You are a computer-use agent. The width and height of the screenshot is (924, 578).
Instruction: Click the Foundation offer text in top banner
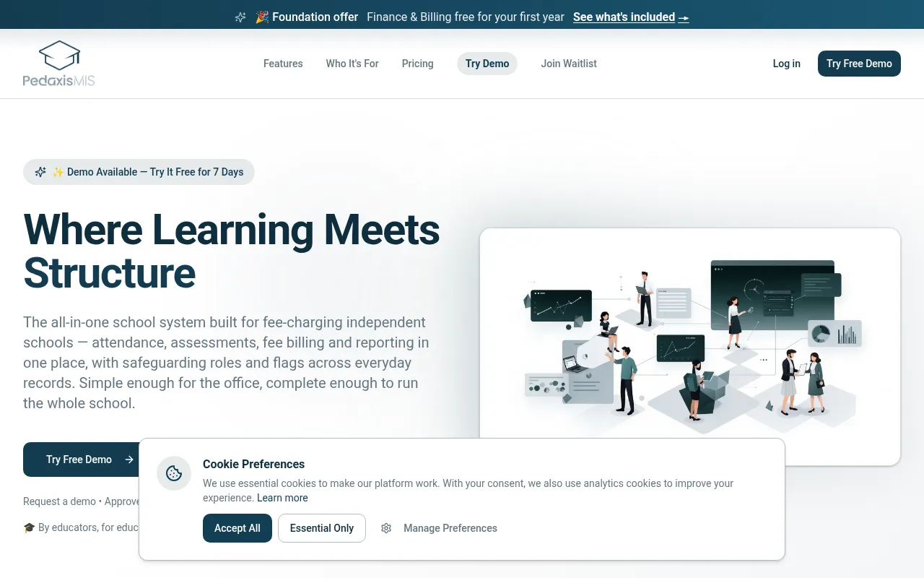(x=315, y=17)
